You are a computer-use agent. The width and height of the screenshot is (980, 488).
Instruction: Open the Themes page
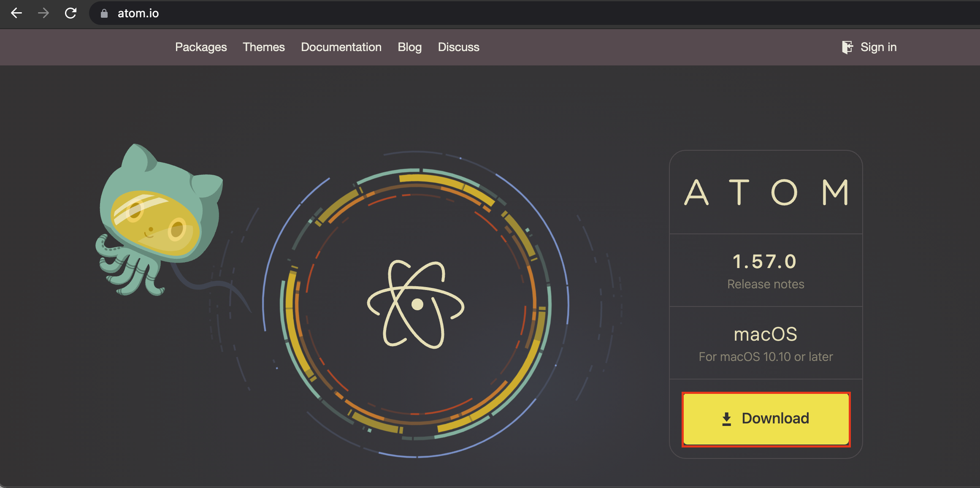[263, 47]
